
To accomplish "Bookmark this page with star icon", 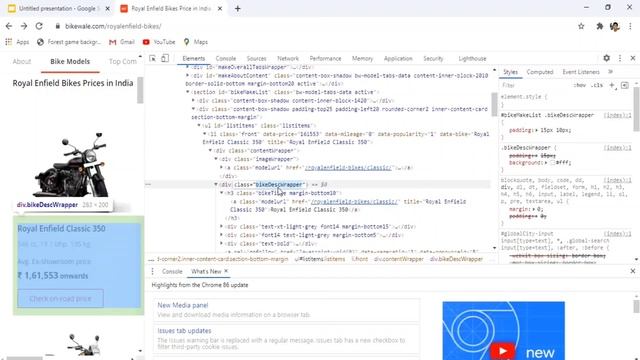I will [x=581, y=26].
